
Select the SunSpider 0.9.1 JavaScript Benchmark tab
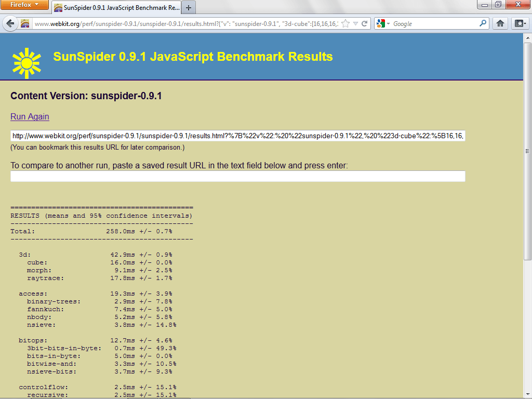click(x=117, y=7)
